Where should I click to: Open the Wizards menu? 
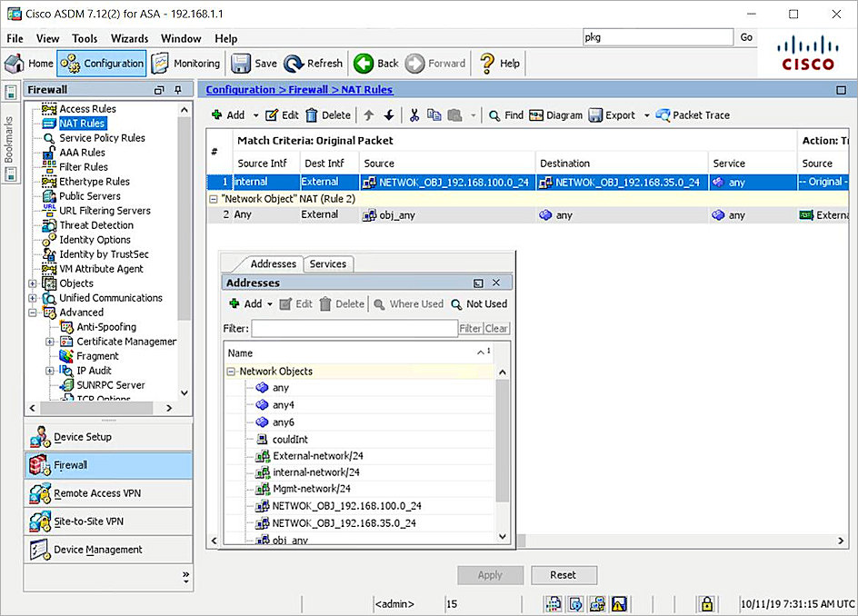pos(129,38)
